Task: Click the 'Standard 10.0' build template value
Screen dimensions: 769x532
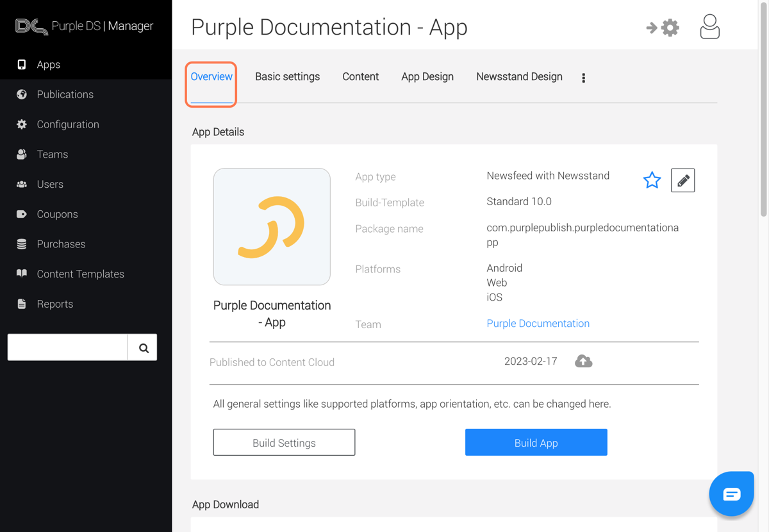Action: (519, 201)
